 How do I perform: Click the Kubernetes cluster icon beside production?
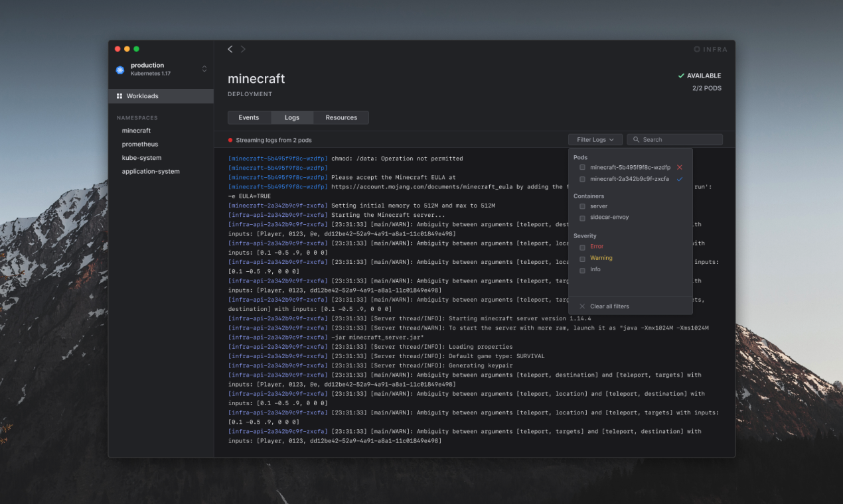[x=119, y=68]
